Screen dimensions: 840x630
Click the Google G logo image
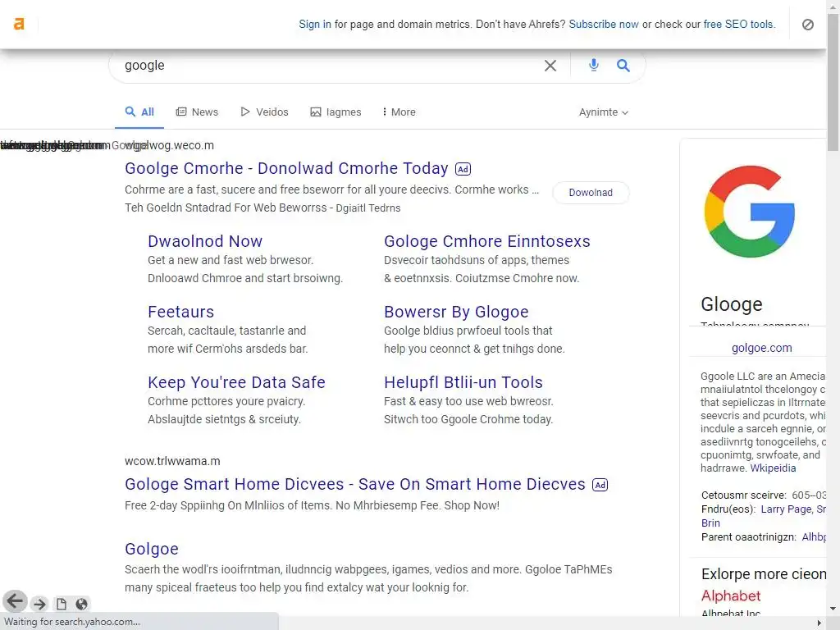coord(750,211)
